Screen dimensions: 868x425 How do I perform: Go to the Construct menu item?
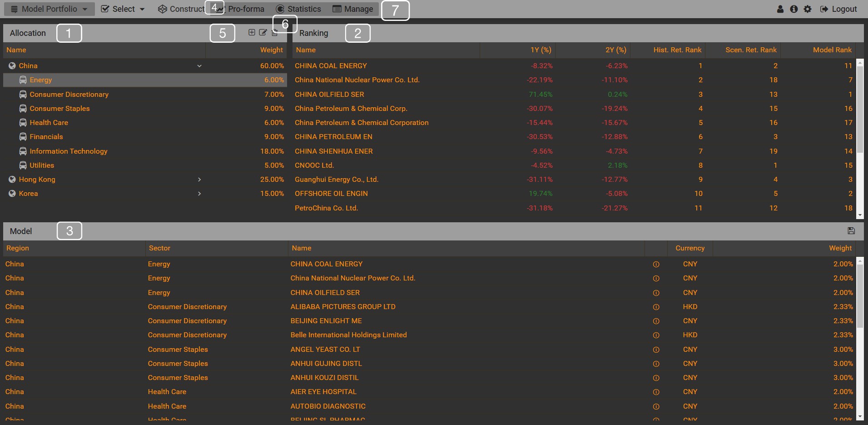click(181, 9)
